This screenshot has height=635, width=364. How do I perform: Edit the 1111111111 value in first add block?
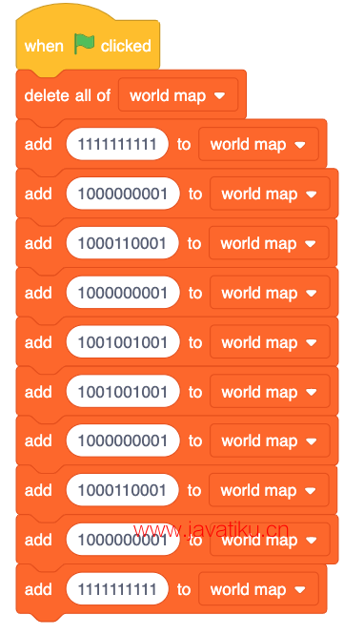click(117, 144)
